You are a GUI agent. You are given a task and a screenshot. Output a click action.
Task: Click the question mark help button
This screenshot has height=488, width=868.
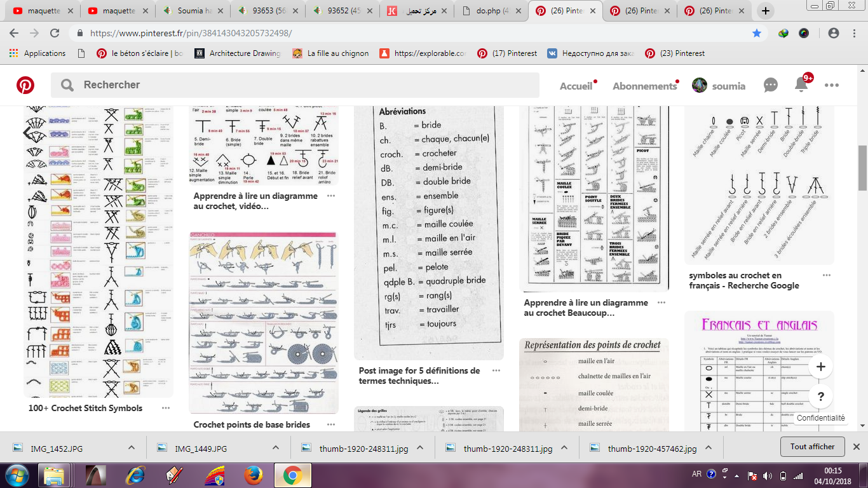821,397
